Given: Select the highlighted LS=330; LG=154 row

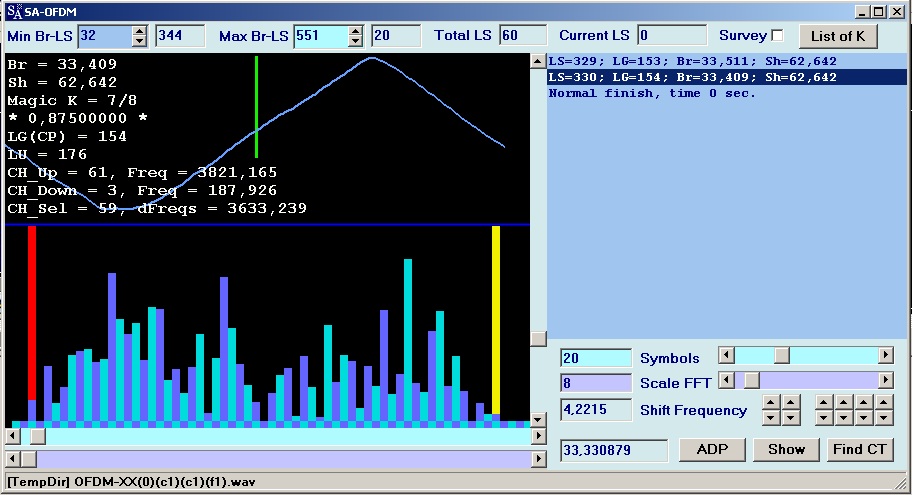Looking at the screenshot, I should [727, 77].
